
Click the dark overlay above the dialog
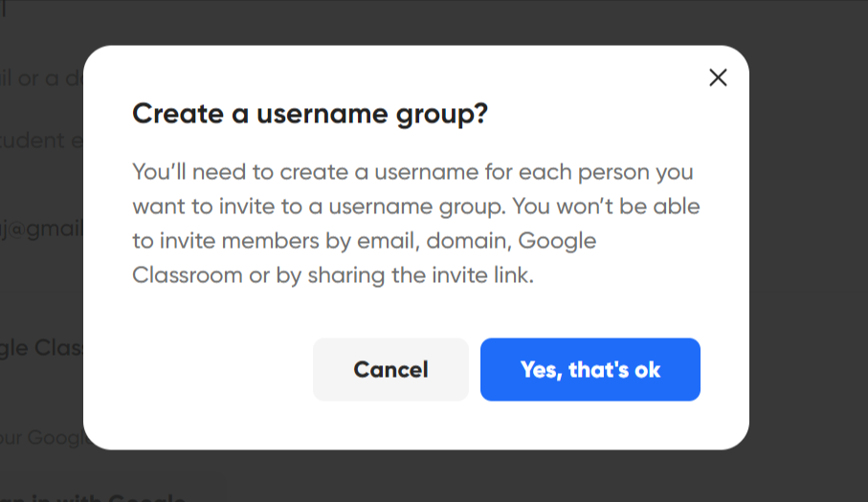[415, 22]
